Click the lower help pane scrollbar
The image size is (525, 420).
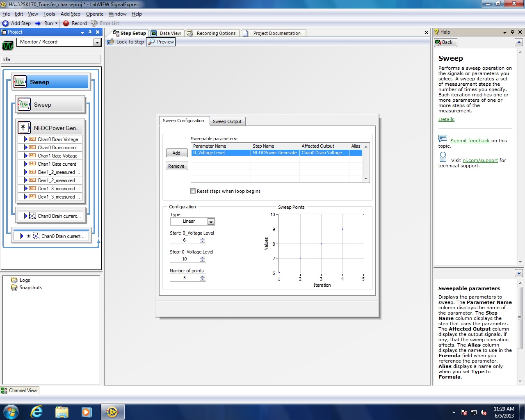[x=520, y=318]
